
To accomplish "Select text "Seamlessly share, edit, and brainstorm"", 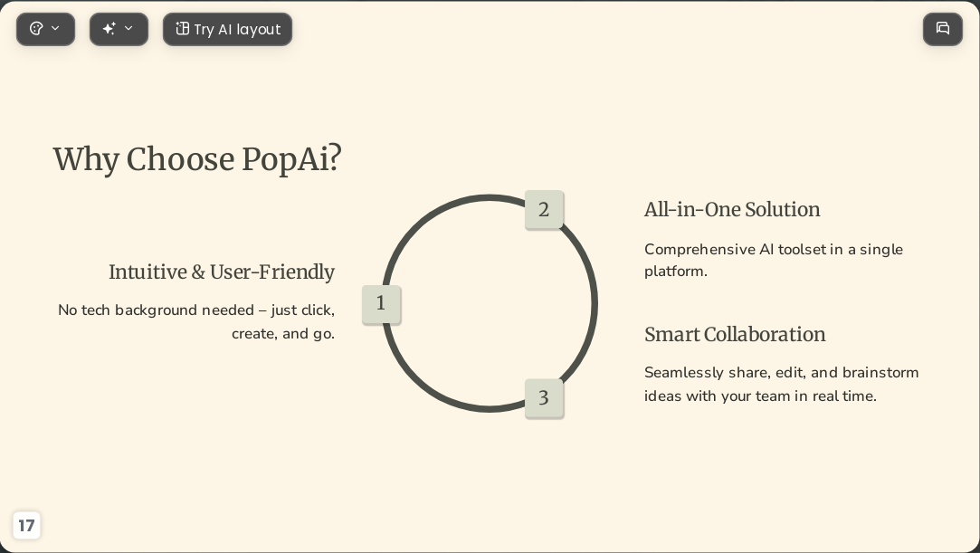I will click(781, 372).
